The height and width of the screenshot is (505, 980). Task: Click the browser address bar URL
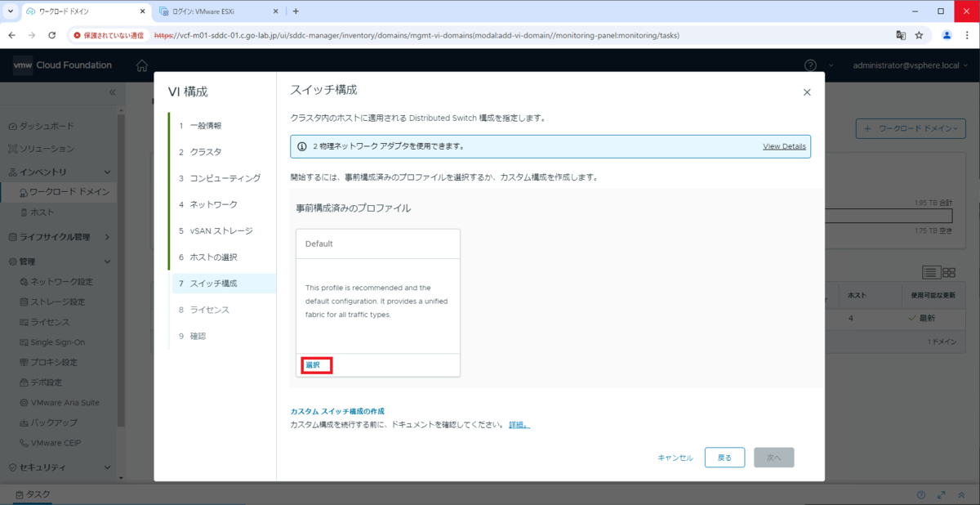(x=416, y=35)
